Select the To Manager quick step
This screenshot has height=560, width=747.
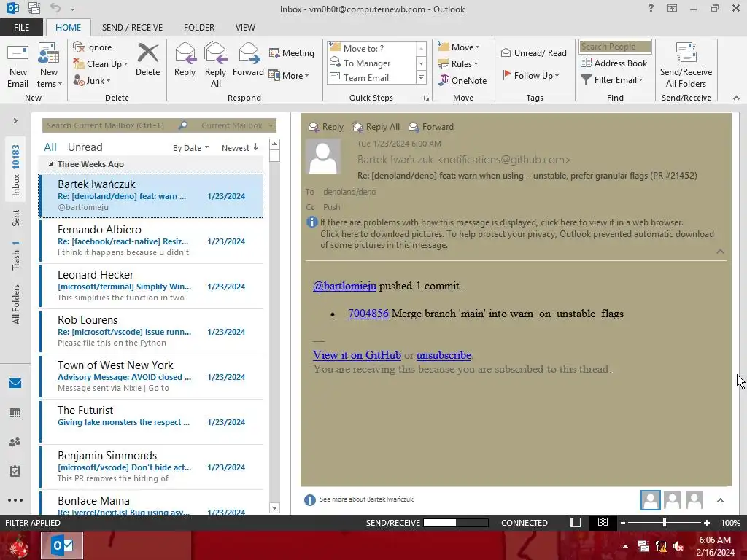tap(372, 63)
